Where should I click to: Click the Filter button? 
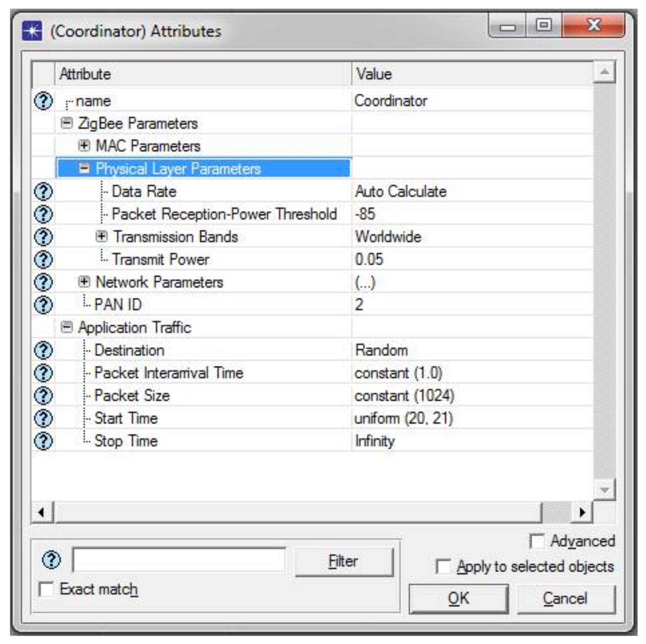(x=344, y=562)
